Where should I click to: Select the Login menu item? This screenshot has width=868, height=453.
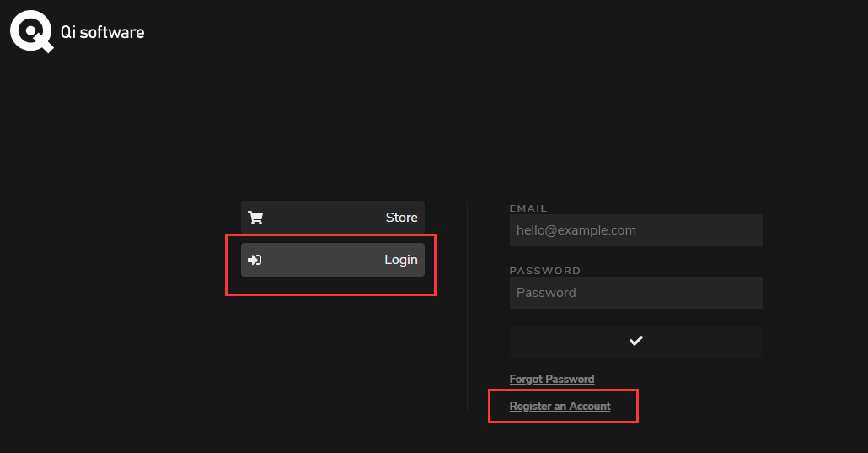pyautogui.click(x=333, y=260)
